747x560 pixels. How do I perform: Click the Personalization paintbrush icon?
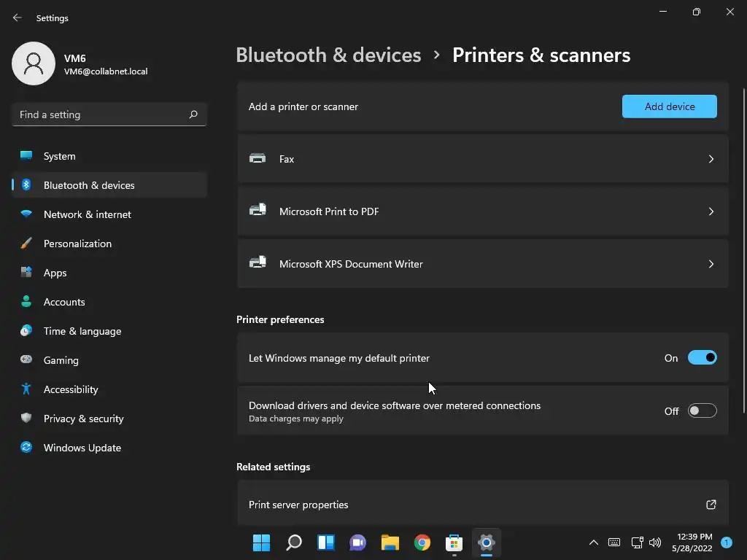pos(26,244)
